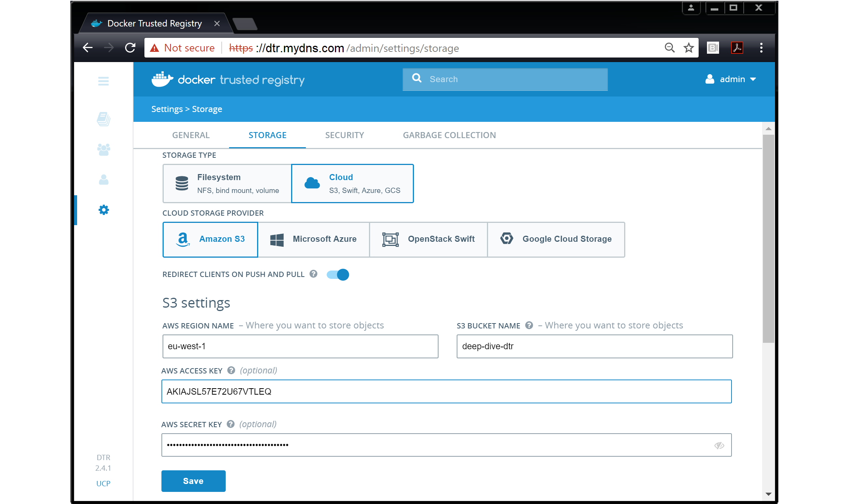Focus the Search field

pos(505,79)
